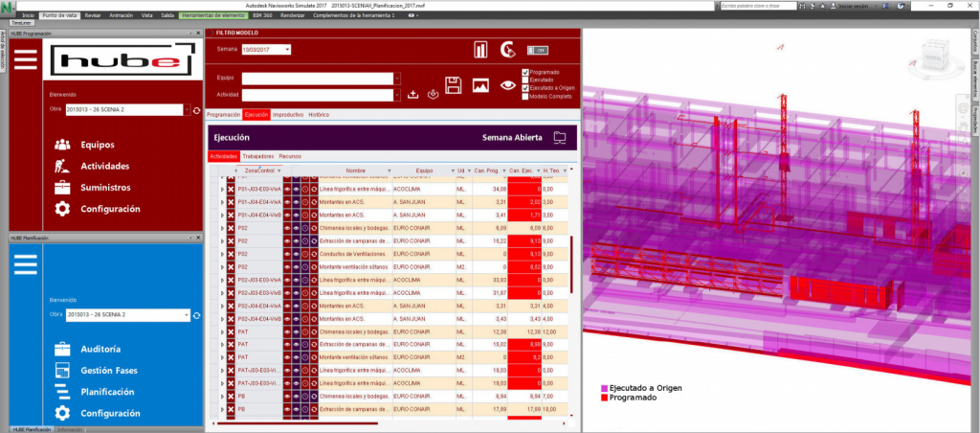Click the search keyword input field
The image size is (980, 433).
[x=758, y=5]
